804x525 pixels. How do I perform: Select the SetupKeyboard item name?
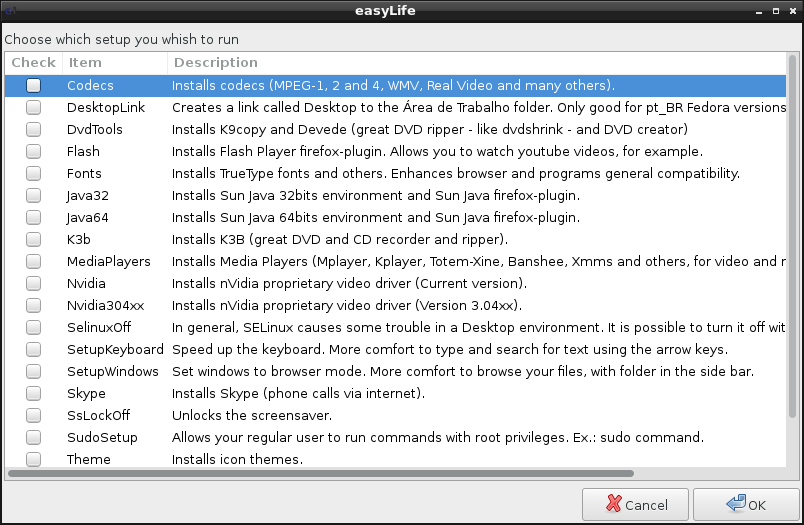(115, 350)
